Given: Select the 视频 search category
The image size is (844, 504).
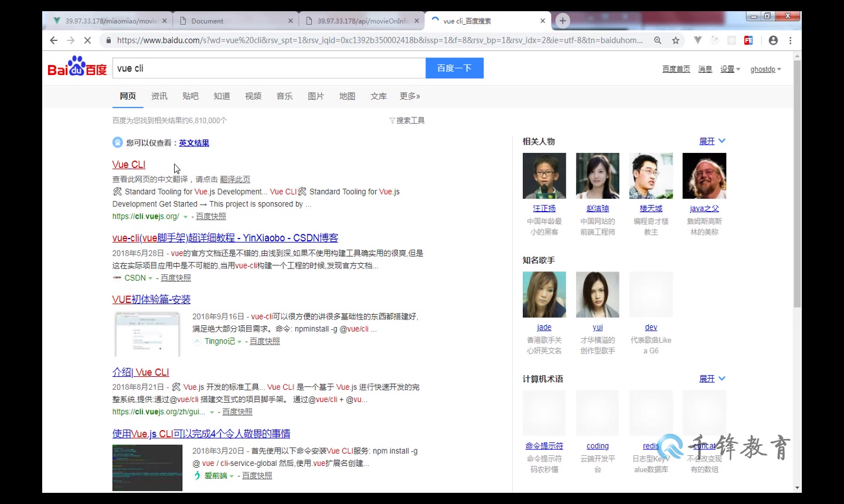Looking at the screenshot, I should click(x=253, y=96).
